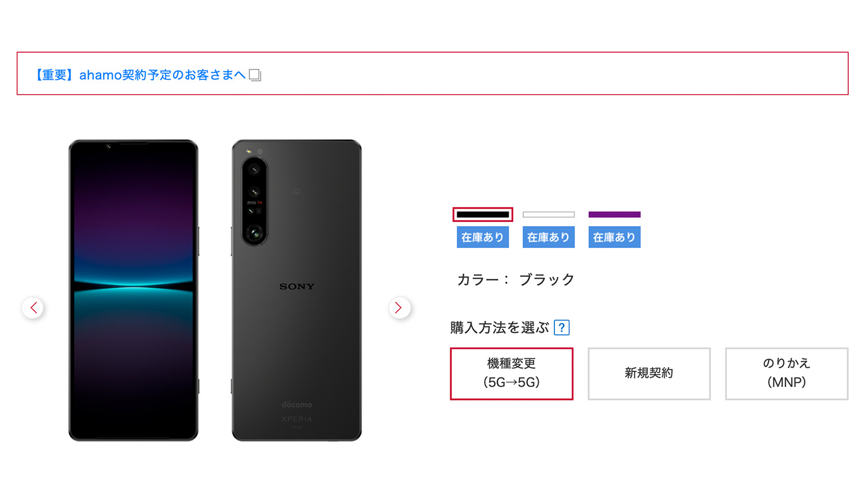This screenshot has width=868, height=488.
Task: Advance to next phone image with right arrow
Action: point(399,308)
